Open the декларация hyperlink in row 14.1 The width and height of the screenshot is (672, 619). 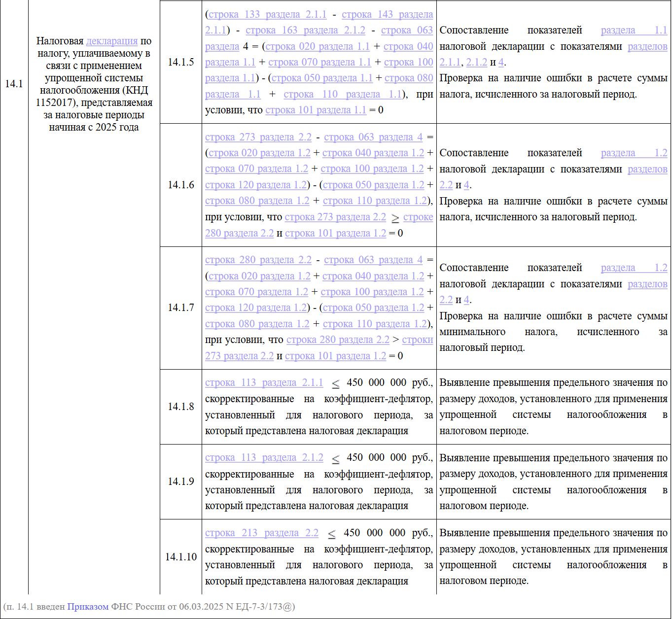coord(112,41)
